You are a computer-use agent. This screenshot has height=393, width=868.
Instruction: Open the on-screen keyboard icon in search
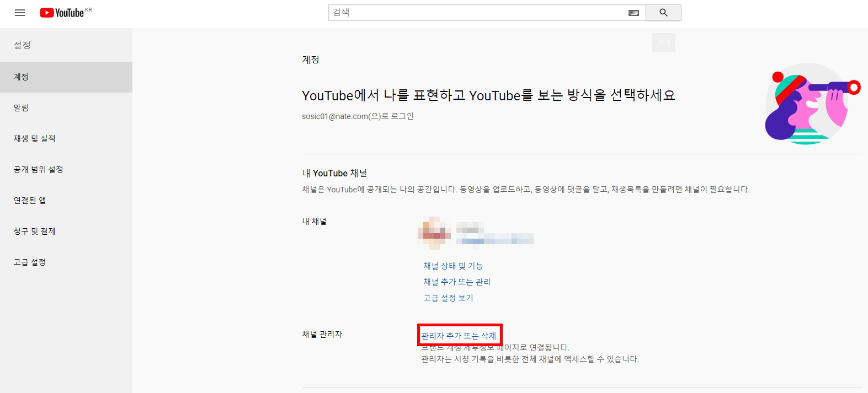[633, 13]
